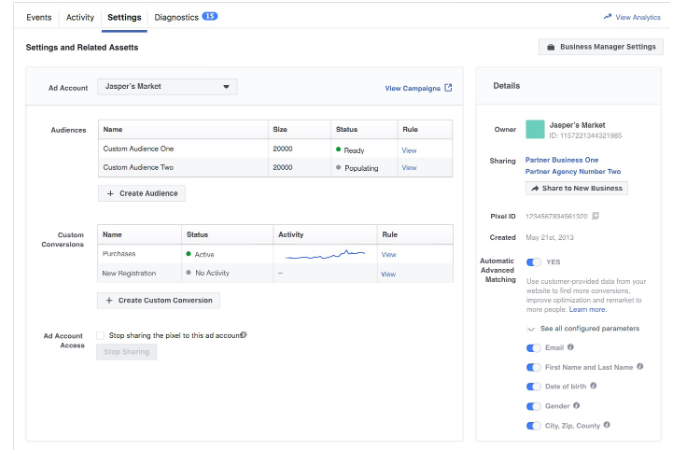Turn off the Gender matching toggle

(x=534, y=406)
